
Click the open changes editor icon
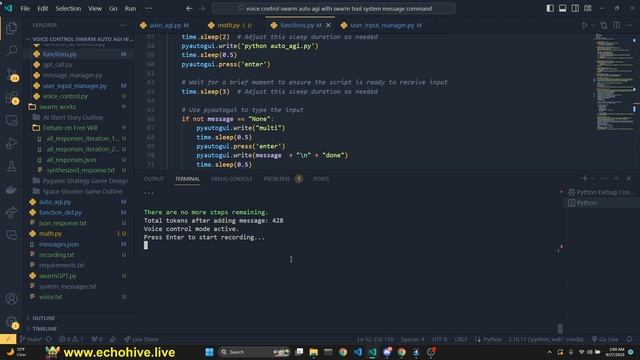(x=604, y=25)
